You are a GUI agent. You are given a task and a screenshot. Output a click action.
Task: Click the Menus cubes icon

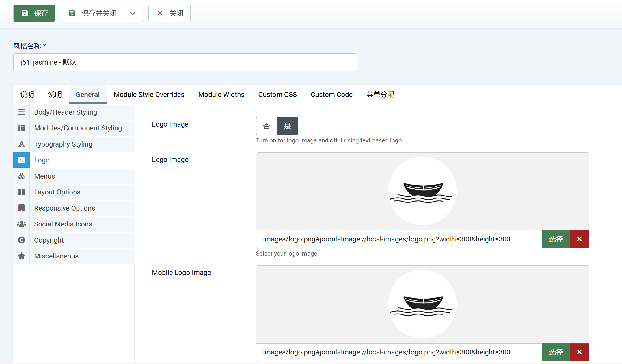click(x=21, y=176)
